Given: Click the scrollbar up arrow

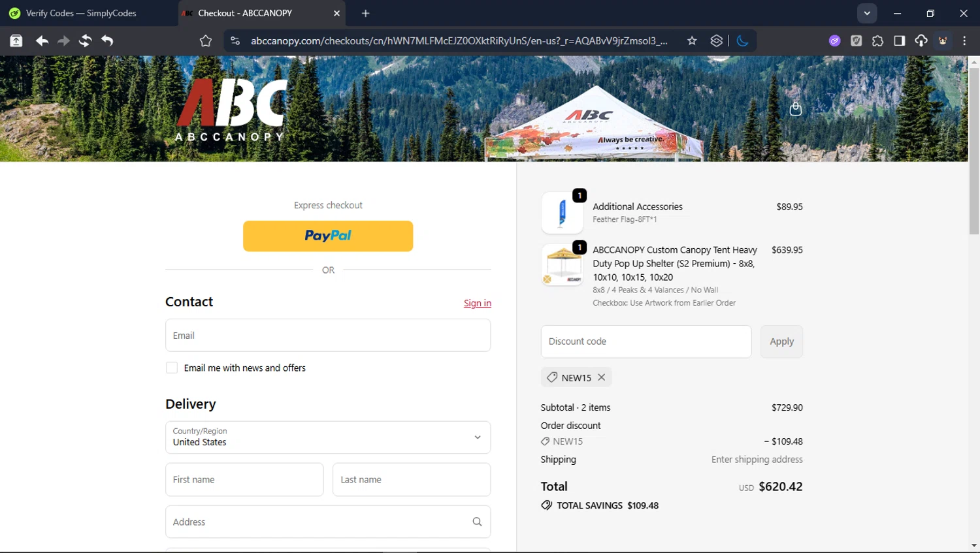Looking at the screenshot, I should 974,62.
